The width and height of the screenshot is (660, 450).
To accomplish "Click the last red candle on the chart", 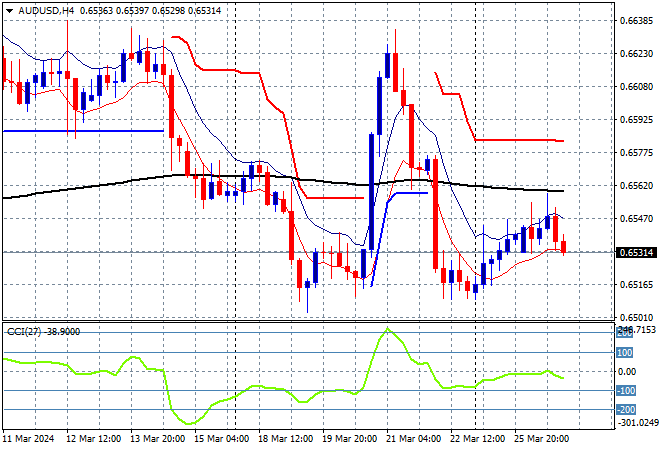I will [564, 246].
